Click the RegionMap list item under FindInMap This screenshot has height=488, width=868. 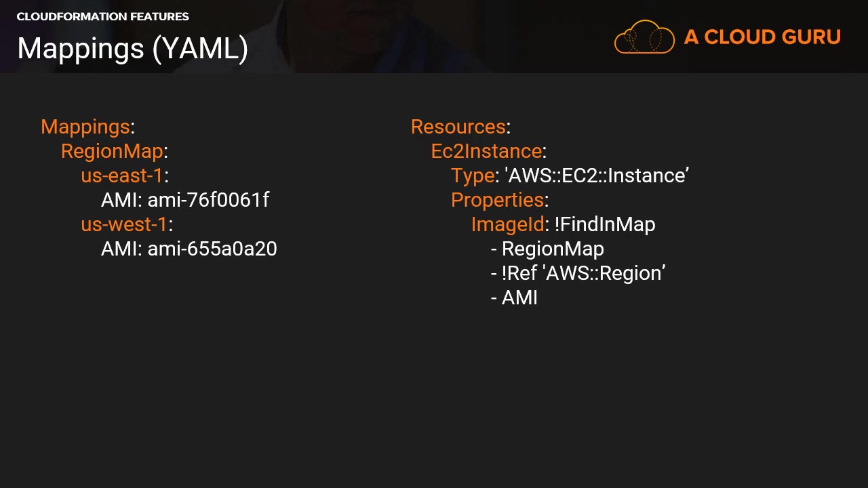coord(547,249)
